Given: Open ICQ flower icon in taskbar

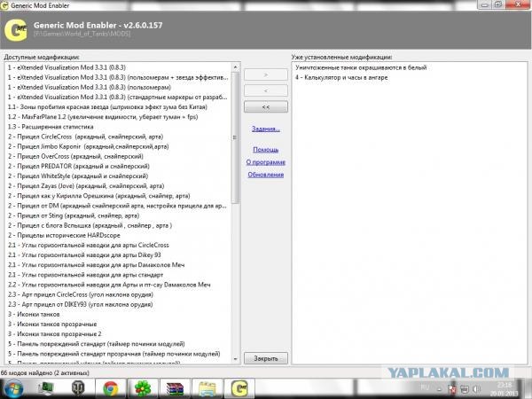Looking at the screenshot, I should click(x=143, y=389).
